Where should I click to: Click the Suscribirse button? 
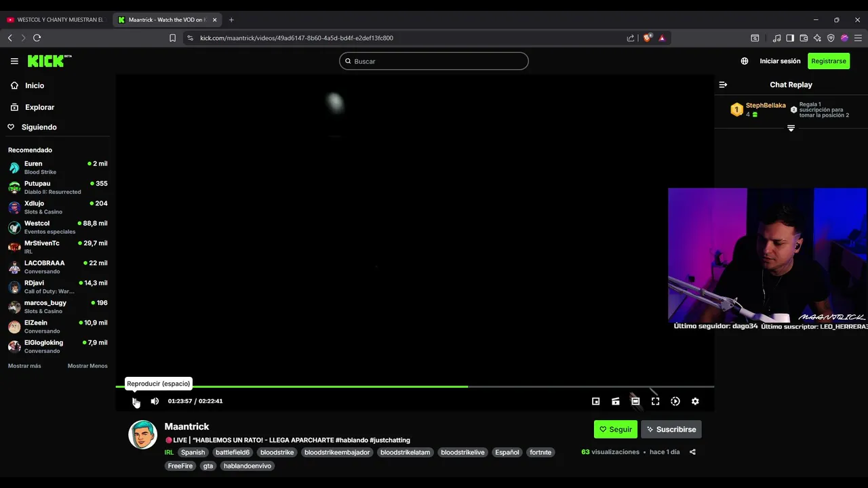(x=671, y=429)
